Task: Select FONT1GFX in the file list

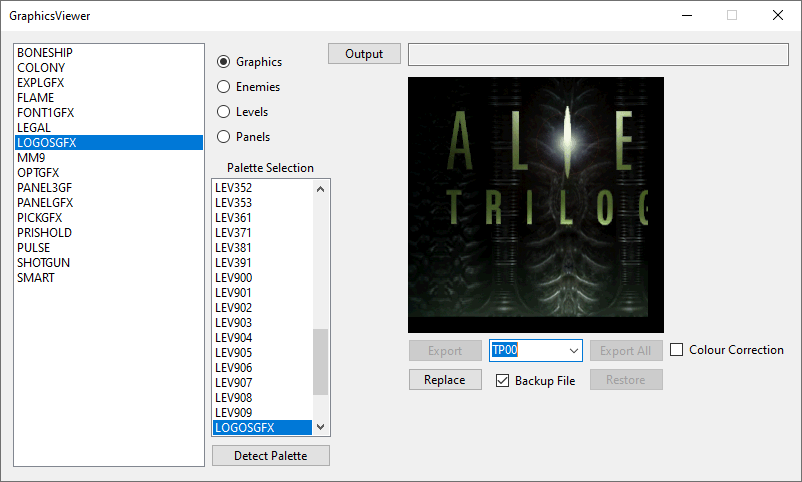Action: pyautogui.click(x=108, y=113)
